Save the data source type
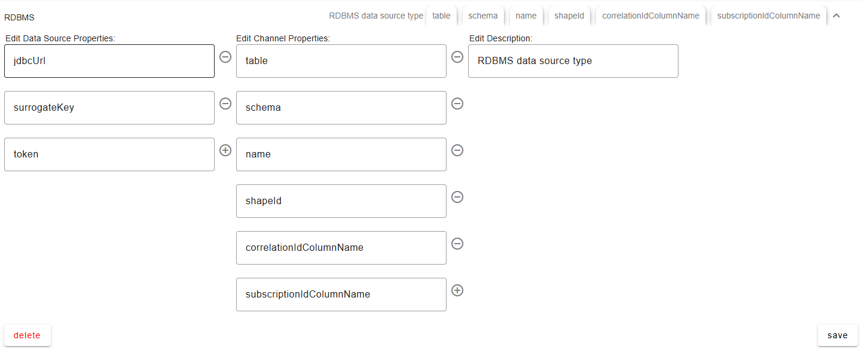 [837, 335]
